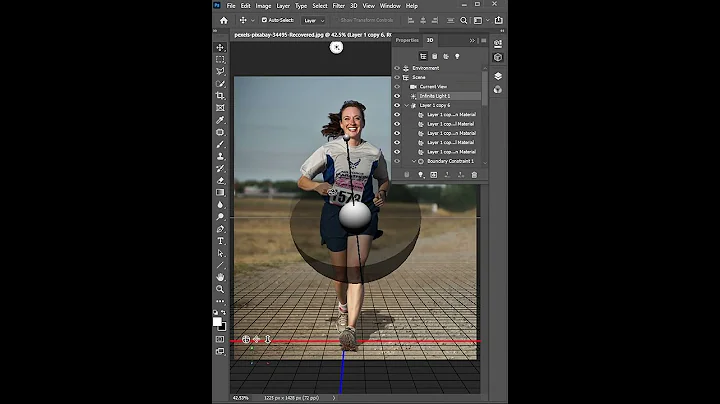Select the Hand tool
Screen dimensions: 720x404
[x=220, y=277]
